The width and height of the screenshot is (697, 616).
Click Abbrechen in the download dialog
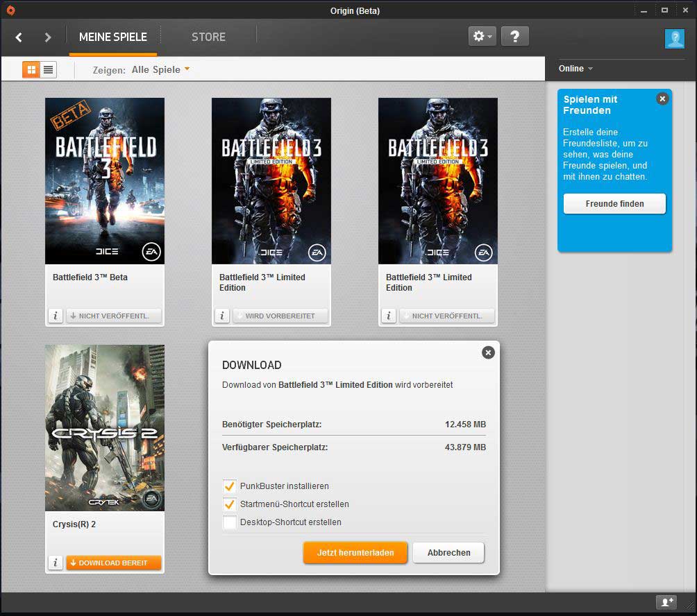tap(448, 553)
